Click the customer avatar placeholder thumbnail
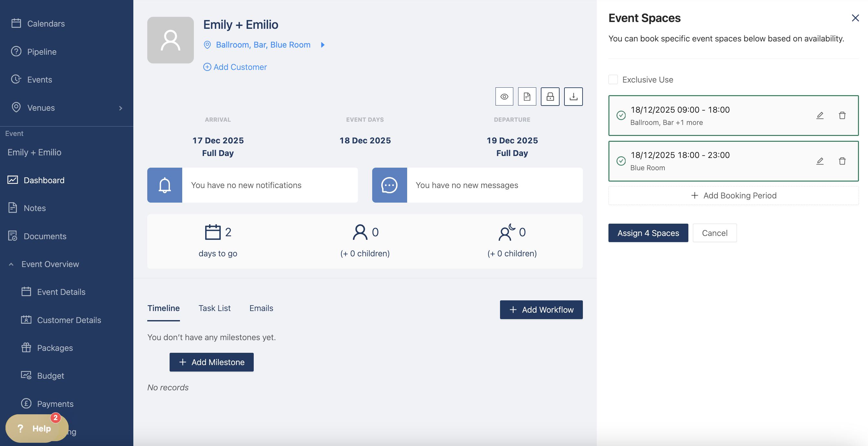This screenshot has width=868, height=446. point(171,40)
